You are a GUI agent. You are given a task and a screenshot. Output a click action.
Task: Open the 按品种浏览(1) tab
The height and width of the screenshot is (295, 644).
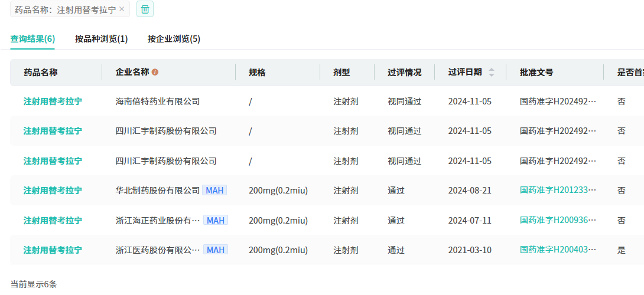point(102,39)
